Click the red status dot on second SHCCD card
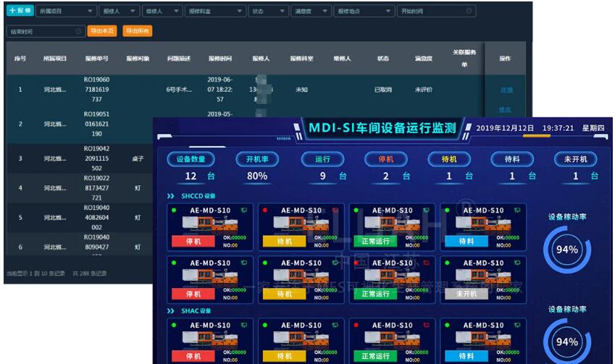Screen dimensions: 615x364 pyautogui.click(x=266, y=211)
